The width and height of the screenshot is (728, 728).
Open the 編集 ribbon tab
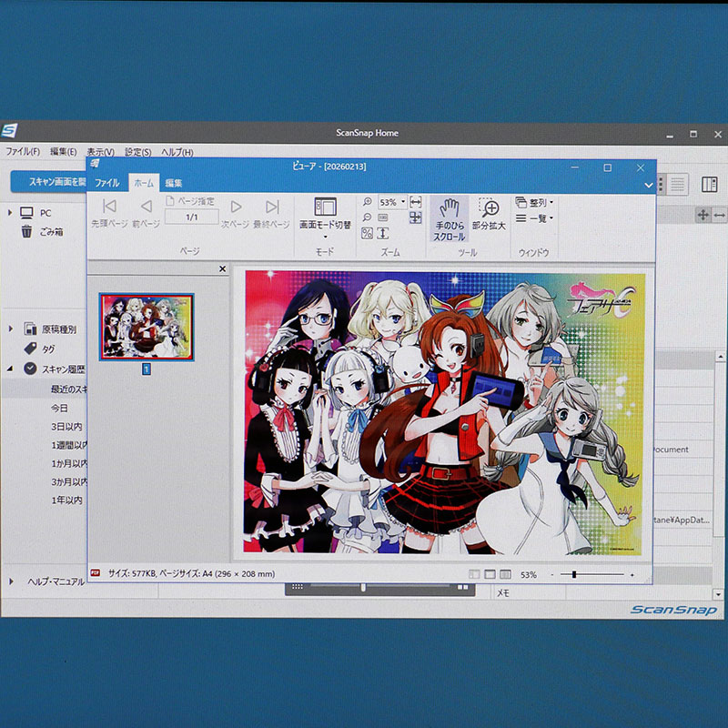pyautogui.click(x=174, y=183)
